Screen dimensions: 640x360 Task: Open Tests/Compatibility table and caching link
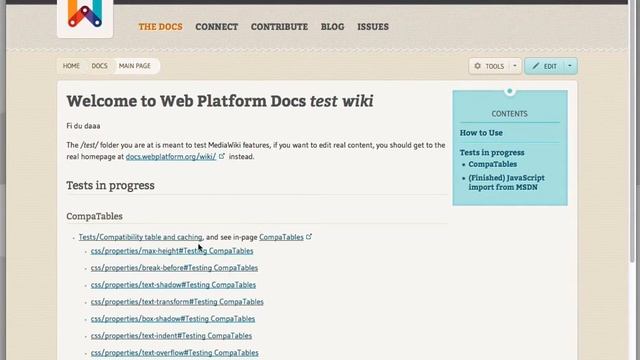click(x=140, y=237)
